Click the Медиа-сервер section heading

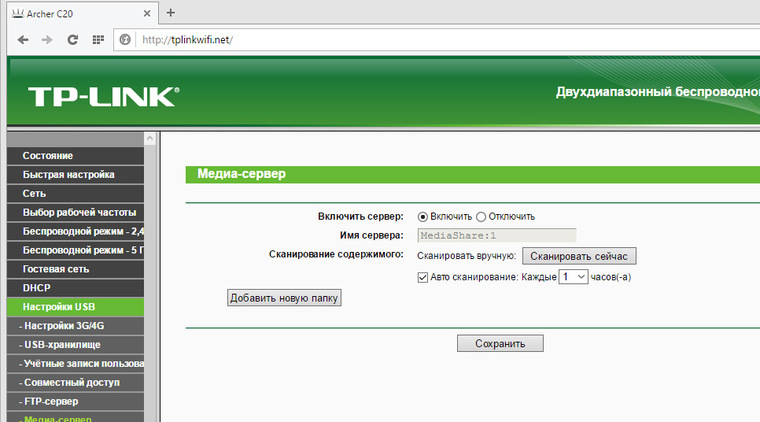tap(241, 174)
